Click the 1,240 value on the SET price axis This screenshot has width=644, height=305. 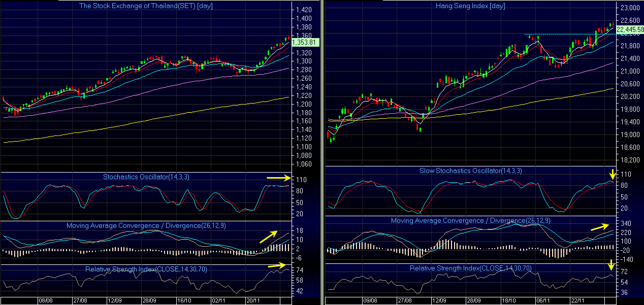point(303,87)
